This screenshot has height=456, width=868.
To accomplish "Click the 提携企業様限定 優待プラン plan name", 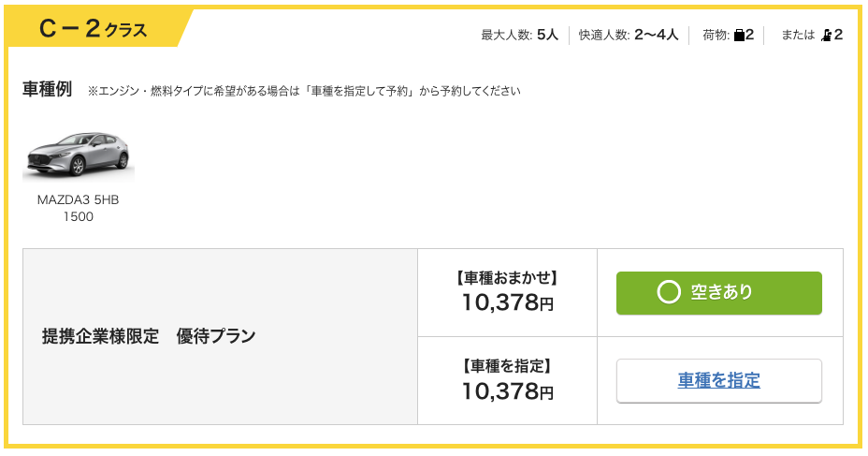I will point(149,336).
